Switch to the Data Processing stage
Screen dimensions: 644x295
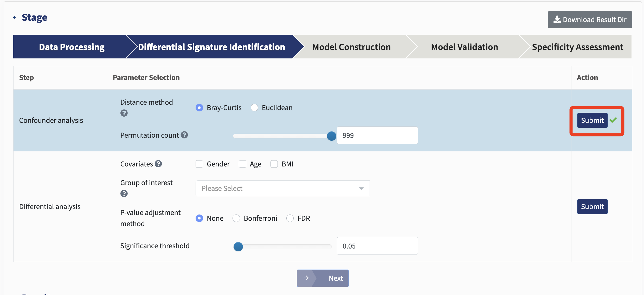point(72,47)
